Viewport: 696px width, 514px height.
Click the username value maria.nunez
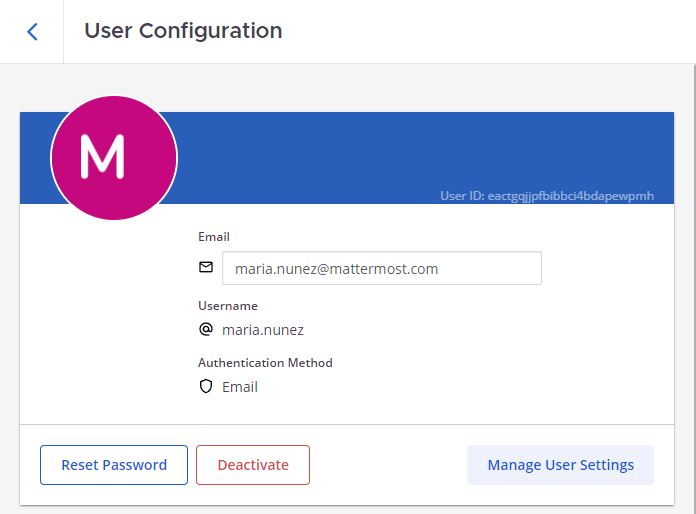pos(263,330)
